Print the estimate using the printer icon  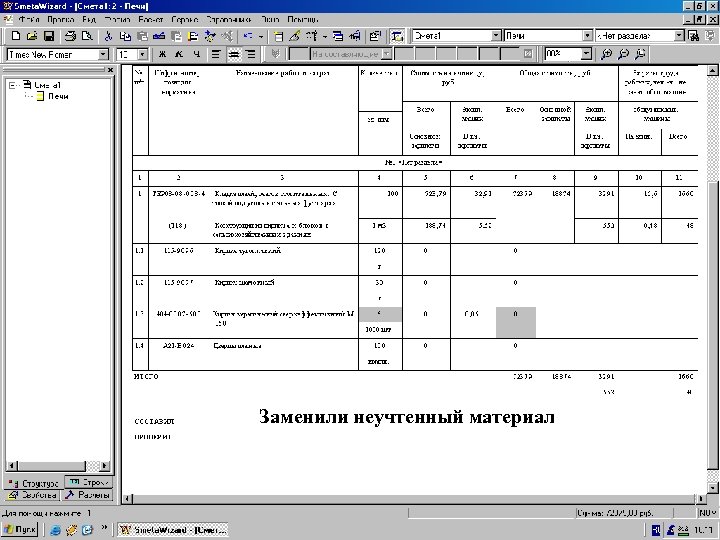70,36
